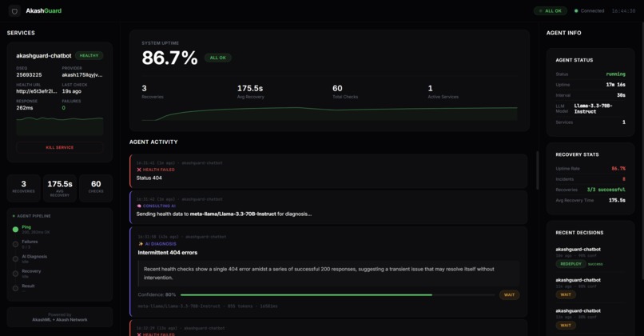This screenshot has height=336, width=644.
Task: Click the 16:44:30 clock in the header
Action: (623, 10)
